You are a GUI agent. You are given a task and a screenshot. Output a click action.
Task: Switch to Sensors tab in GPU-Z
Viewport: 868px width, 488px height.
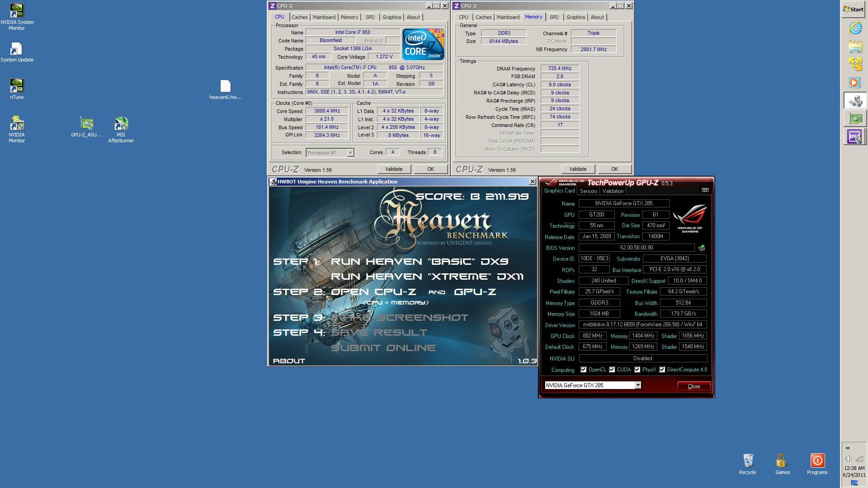pyautogui.click(x=588, y=191)
